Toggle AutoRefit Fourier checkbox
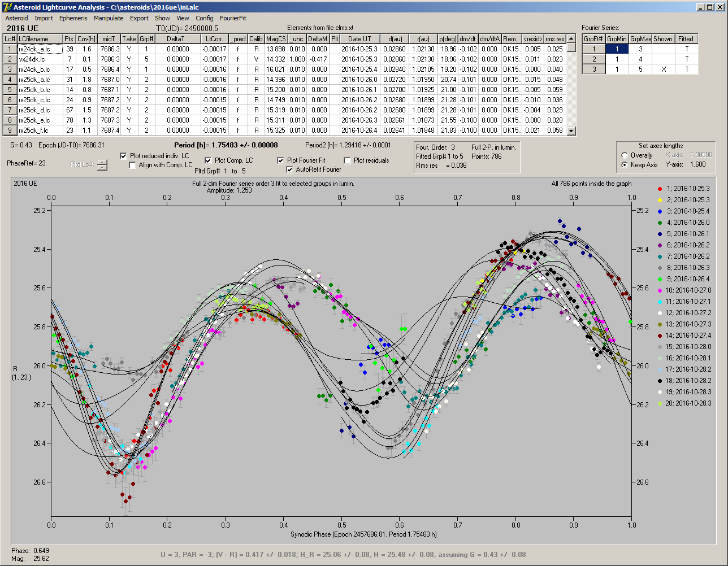Screen dimensions: 728x566 point(289,169)
